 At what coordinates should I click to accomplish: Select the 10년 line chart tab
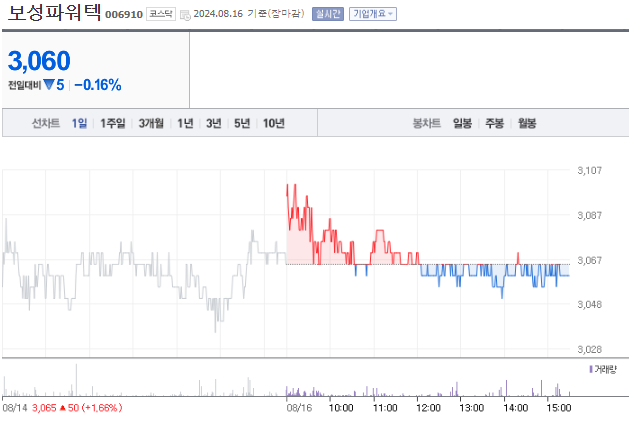[274, 123]
